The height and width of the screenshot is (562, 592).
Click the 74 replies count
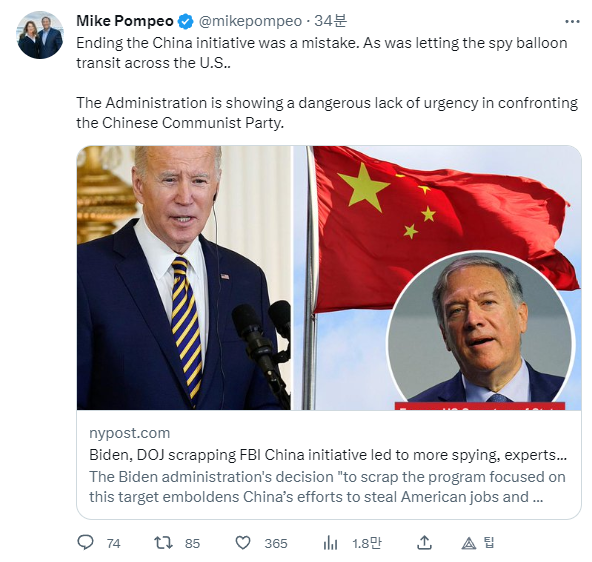[113, 544]
